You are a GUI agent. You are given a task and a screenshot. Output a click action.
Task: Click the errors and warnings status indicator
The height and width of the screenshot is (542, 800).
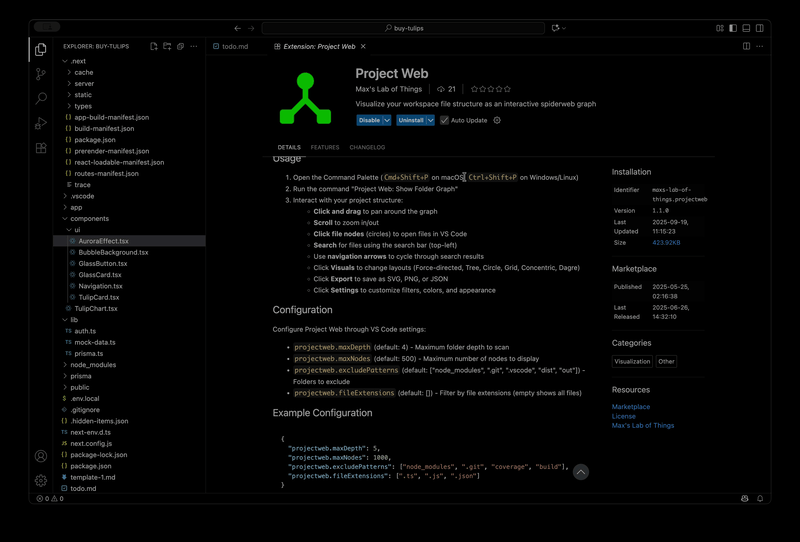click(50, 499)
